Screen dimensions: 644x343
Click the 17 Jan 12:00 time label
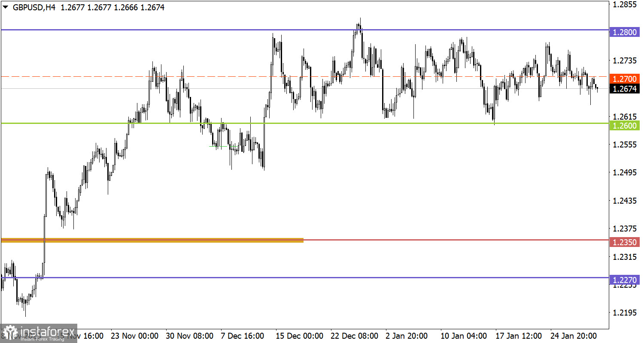pos(519,335)
